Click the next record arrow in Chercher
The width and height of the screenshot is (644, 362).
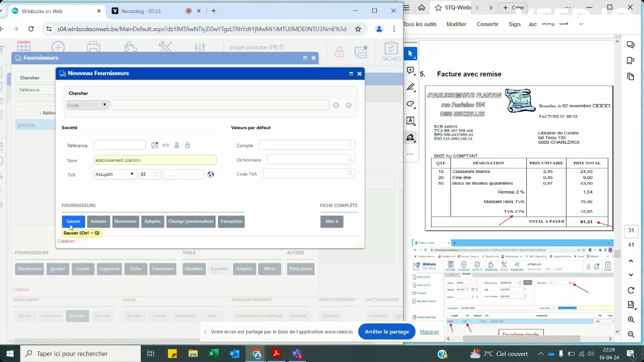(x=348, y=105)
